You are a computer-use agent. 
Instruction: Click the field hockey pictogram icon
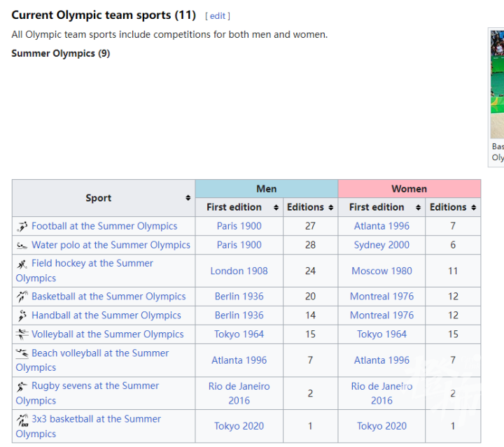22,264
